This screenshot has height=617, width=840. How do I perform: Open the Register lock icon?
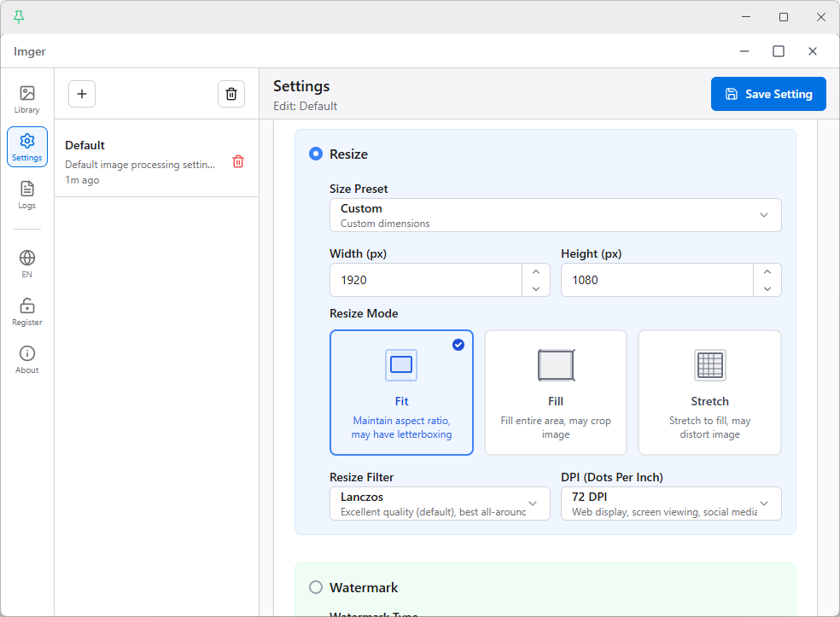coord(27,311)
